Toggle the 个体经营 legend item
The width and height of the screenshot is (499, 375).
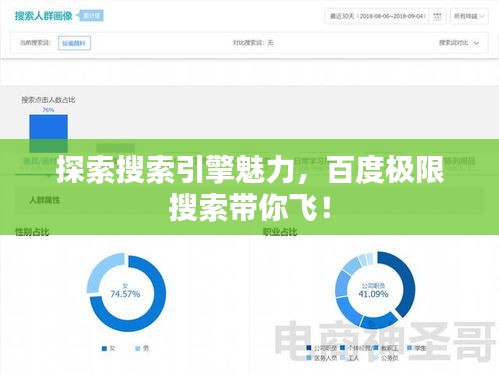(355, 348)
